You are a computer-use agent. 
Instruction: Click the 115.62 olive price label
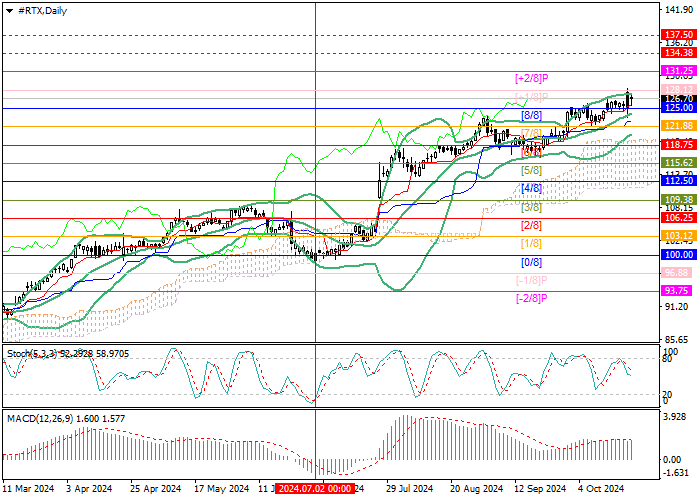pyautogui.click(x=678, y=163)
